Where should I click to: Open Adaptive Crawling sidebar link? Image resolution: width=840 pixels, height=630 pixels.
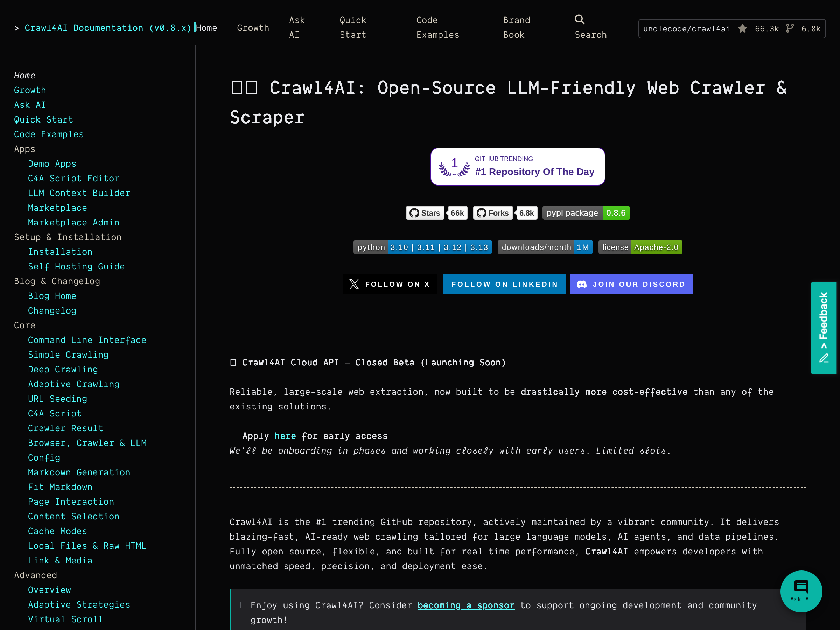pos(73,384)
